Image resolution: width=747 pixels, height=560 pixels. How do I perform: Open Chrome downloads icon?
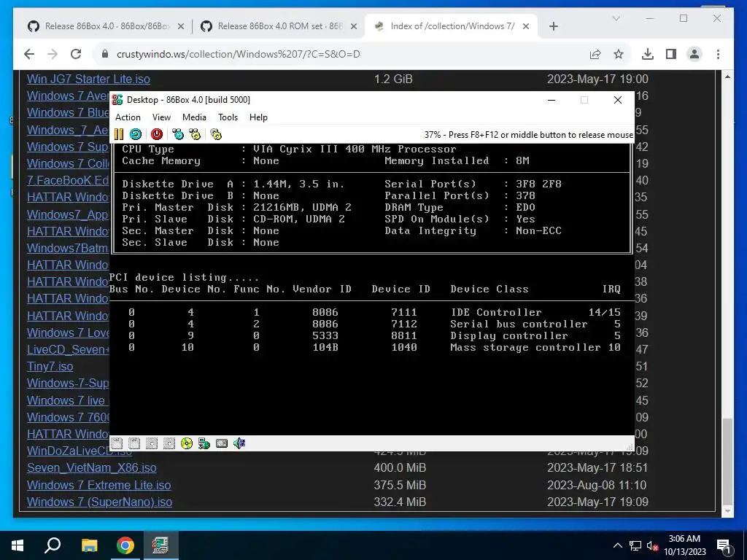click(648, 54)
